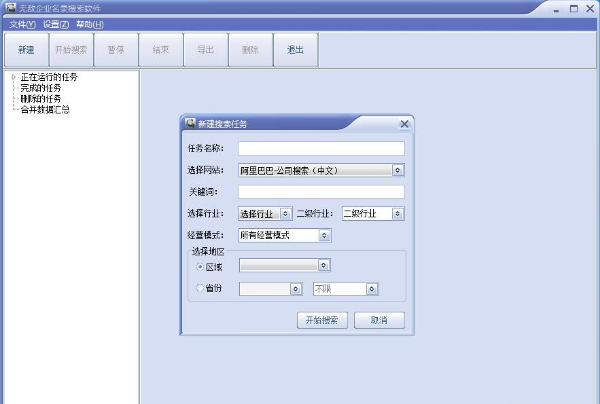Click the 任务名称 input field
The height and width of the screenshot is (404, 600).
click(320, 148)
